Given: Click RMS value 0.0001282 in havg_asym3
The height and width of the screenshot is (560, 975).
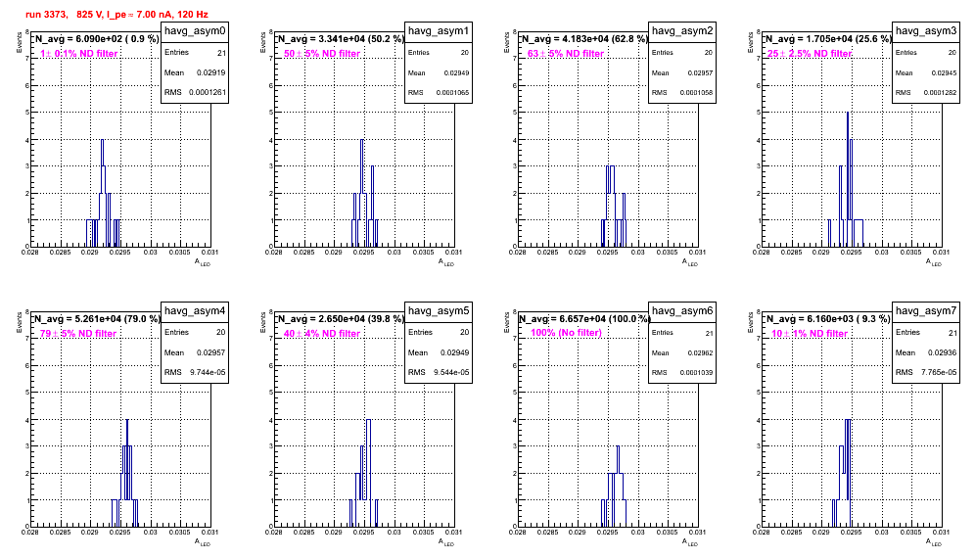Looking at the screenshot, I should pos(940,93).
